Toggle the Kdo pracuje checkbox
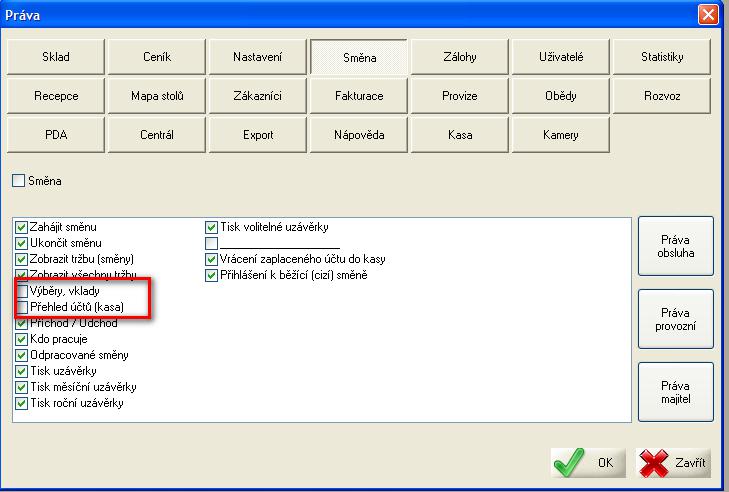 click(x=22, y=339)
